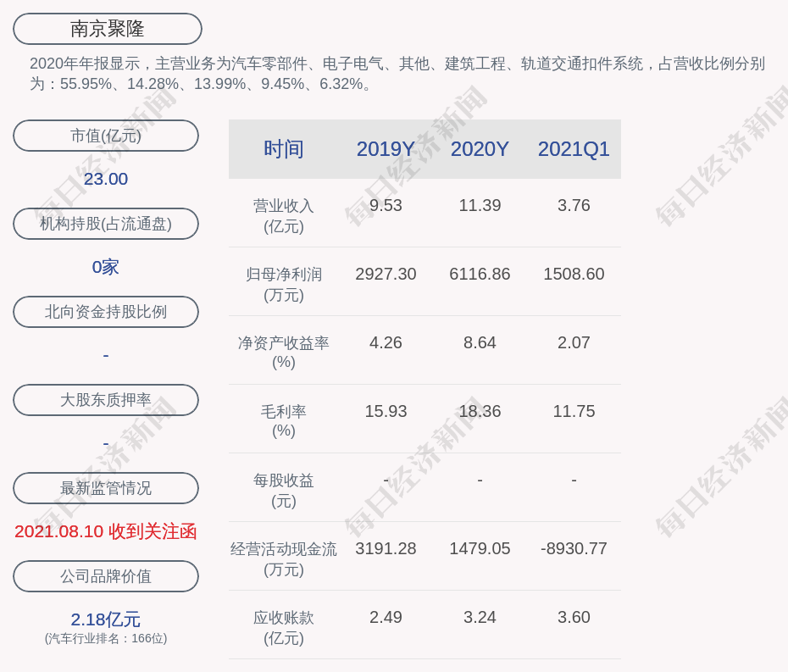Click the 机构持股(占流通盘) label pill
788x672 pixels.
click(106, 224)
